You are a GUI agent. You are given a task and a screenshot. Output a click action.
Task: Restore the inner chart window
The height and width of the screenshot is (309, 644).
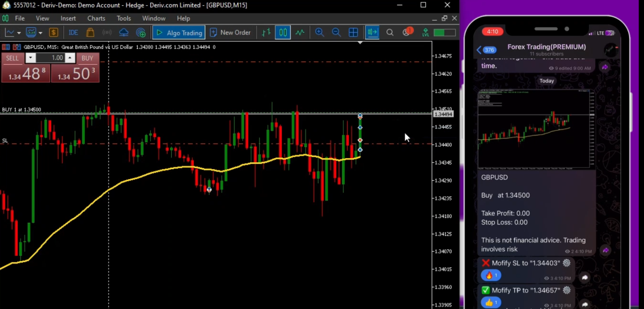[x=444, y=18]
